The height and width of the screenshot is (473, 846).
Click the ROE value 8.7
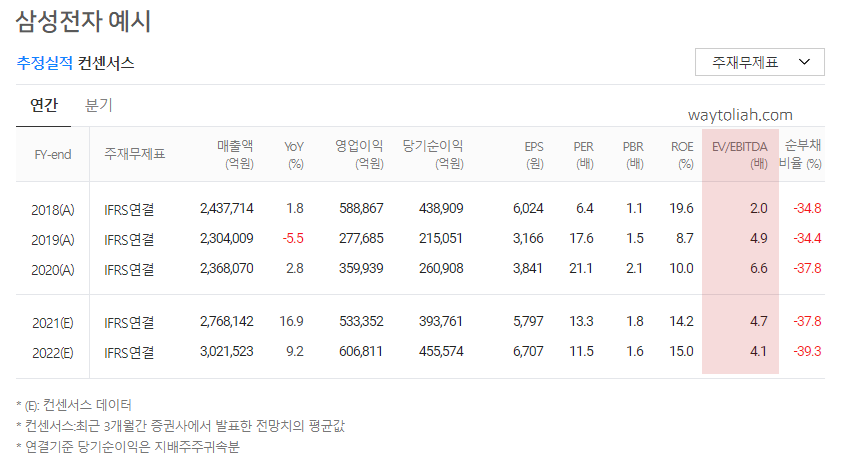[685, 238]
